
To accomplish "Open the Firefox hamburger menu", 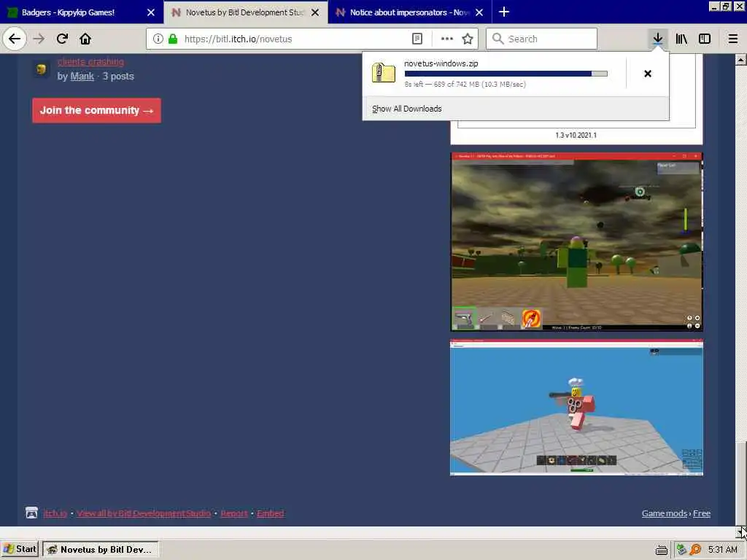I will tap(733, 39).
